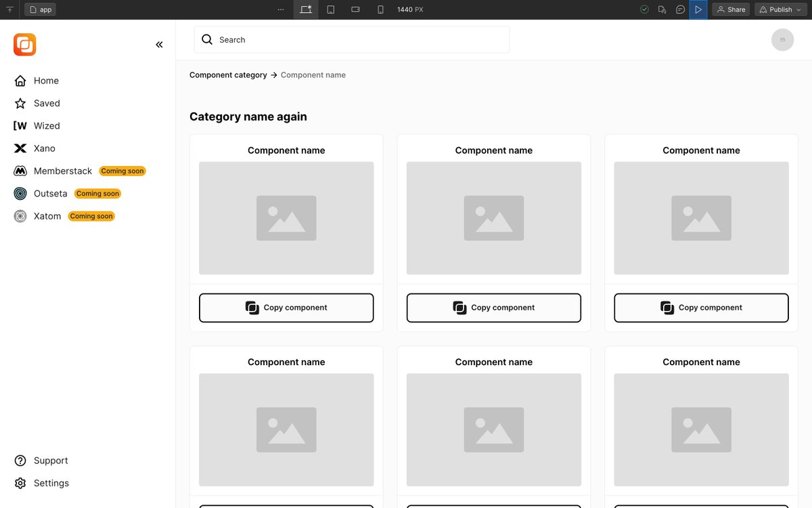The width and height of the screenshot is (812, 508).
Task: Click the Component name breadcrumb
Action: (313, 75)
